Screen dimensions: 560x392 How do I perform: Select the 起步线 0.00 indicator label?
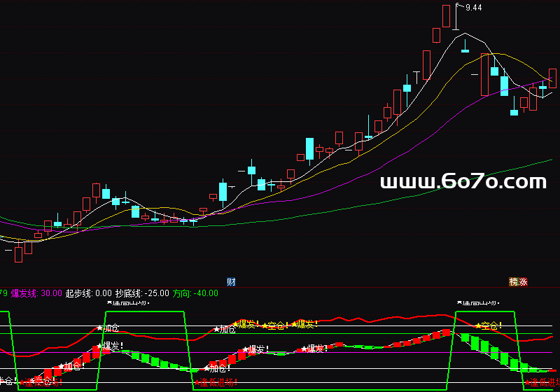[x=88, y=293]
